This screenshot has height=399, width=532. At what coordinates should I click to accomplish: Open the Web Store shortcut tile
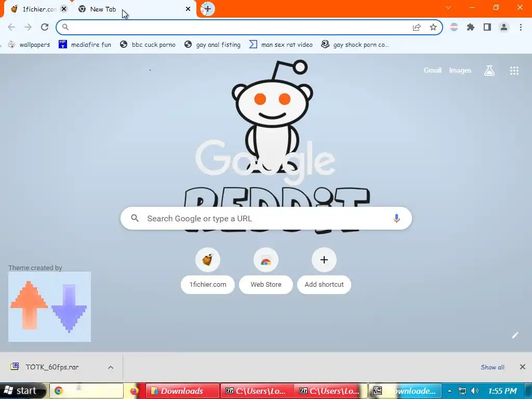tap(266, 270)
